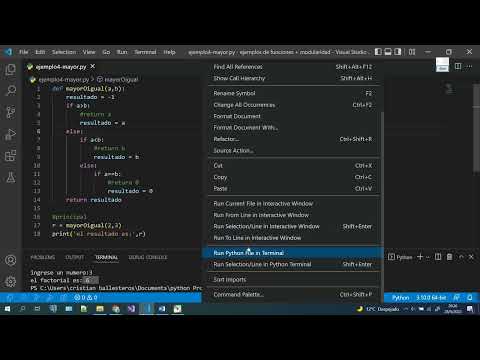Open the Testing flask view
The height and width of the screenshot is (360, 480).
(x=11, y=177)
